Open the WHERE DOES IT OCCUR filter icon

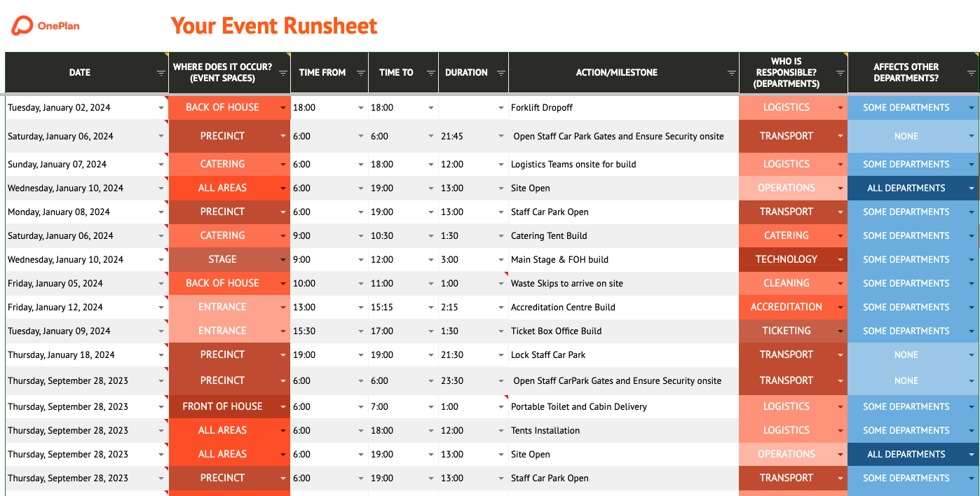[283, 73]
